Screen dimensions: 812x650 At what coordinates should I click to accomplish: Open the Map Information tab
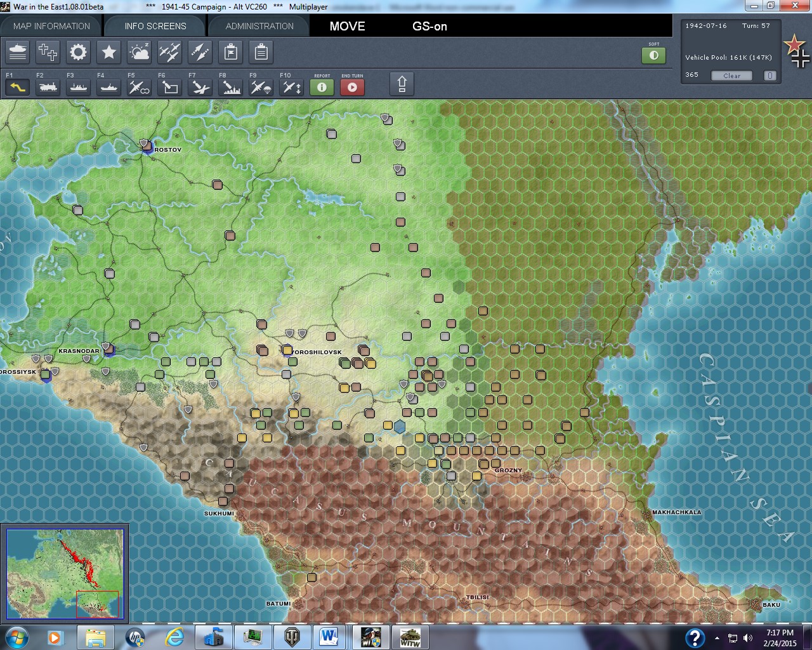[x=51, y=26]
